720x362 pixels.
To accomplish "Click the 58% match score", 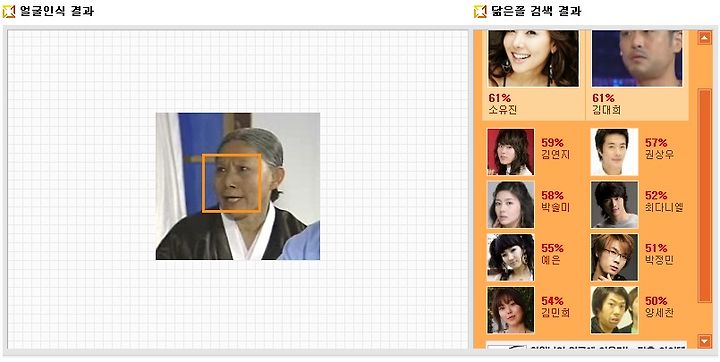I will tap(552, 196).
